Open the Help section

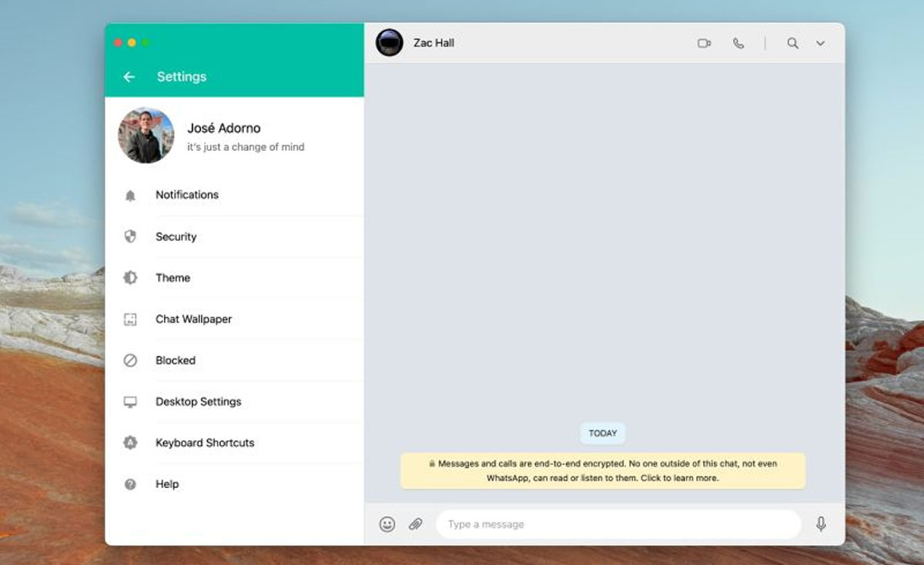coord(167,484)
